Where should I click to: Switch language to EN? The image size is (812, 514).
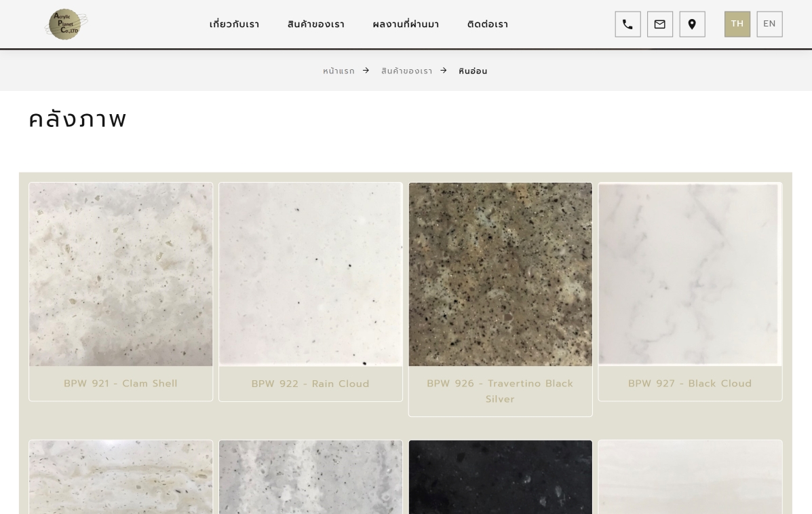(x=769, y=24)
